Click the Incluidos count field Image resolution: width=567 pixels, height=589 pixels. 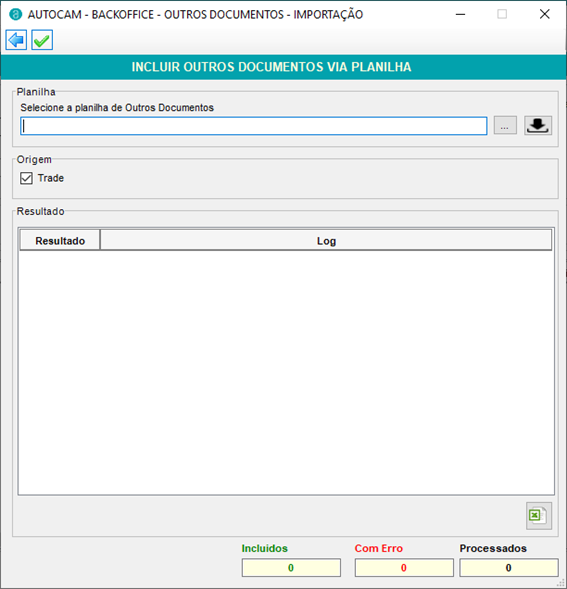tap(291, 567)
